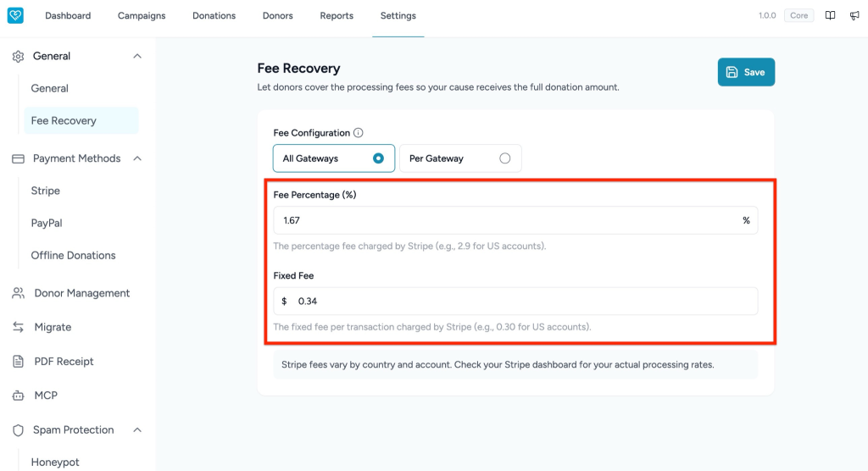Open the Campaigns tab
Screen dimensions: 868x471
[x=142, y=15]
